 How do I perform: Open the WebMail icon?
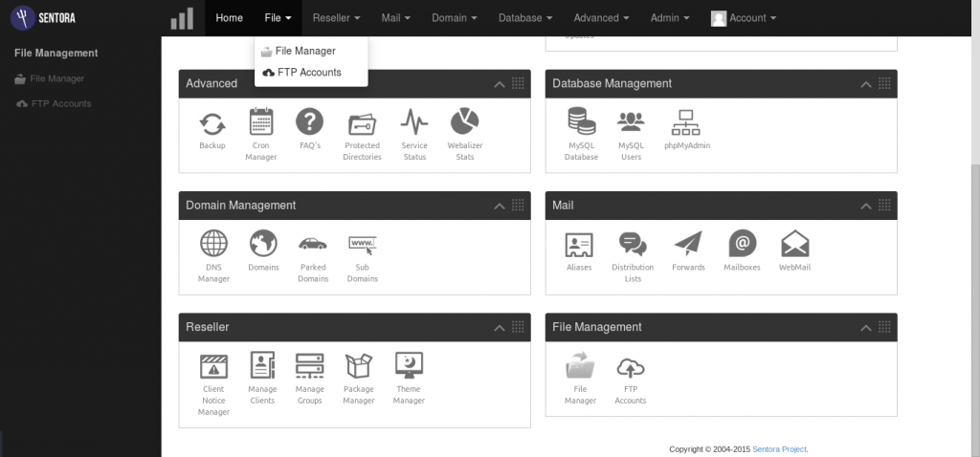click(794, 244)
